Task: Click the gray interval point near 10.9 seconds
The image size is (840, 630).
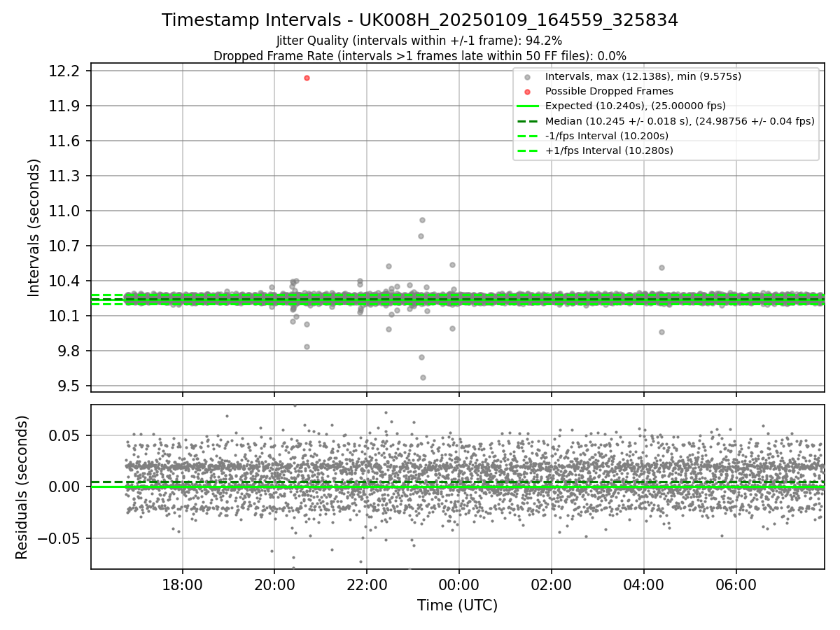Action: click(422, 220)
